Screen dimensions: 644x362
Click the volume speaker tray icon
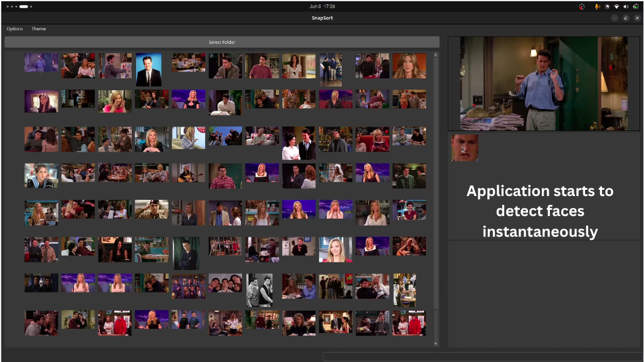pyautogui.click(x=626, y=6)
